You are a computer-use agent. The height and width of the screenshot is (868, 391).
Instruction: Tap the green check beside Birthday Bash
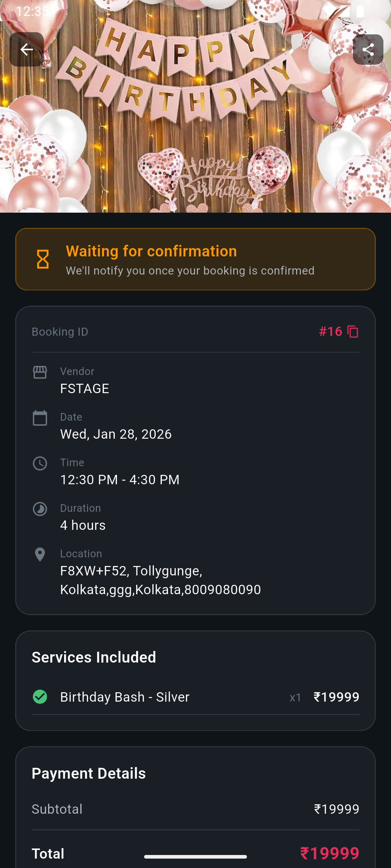click(x=40, y=697)
